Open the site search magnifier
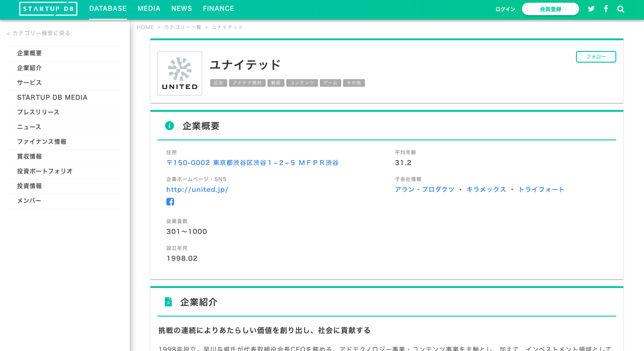Screen dimensions: 644x351 tap(621, 8)
